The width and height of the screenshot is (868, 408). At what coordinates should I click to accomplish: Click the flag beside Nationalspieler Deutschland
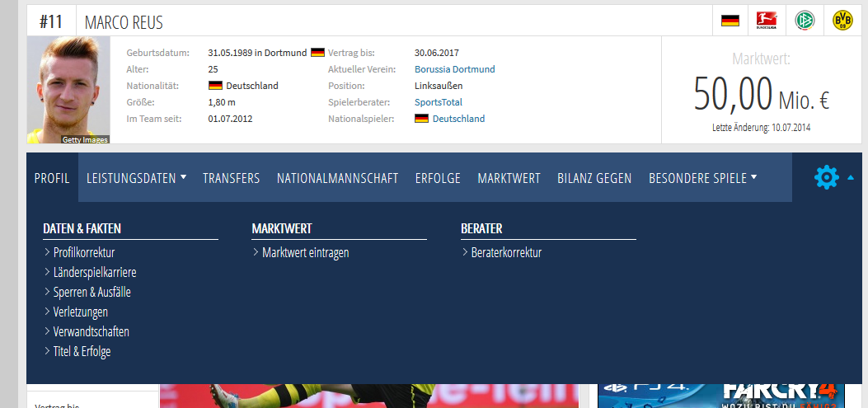pyautogui.click(x=421, y=119)
